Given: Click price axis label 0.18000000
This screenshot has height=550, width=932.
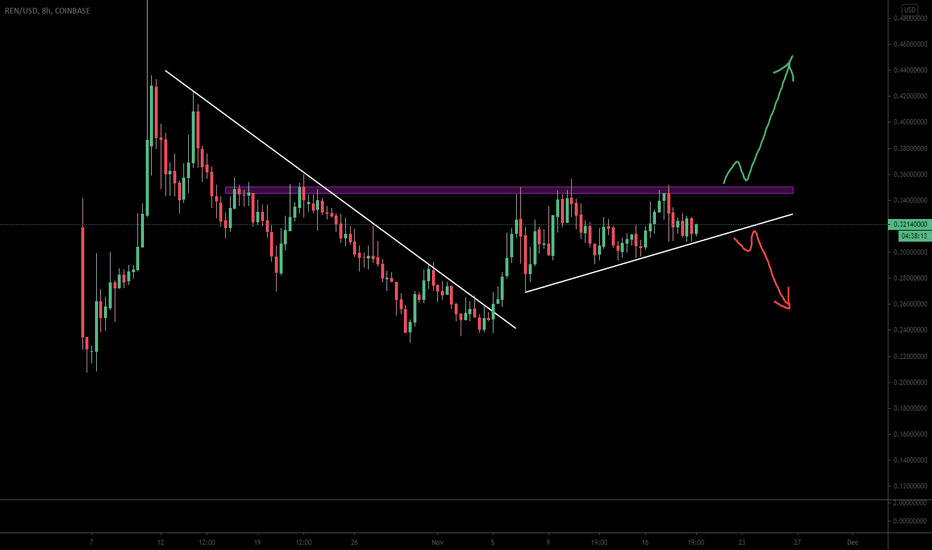Looking at the screenshot, I should tap(910, 408).
